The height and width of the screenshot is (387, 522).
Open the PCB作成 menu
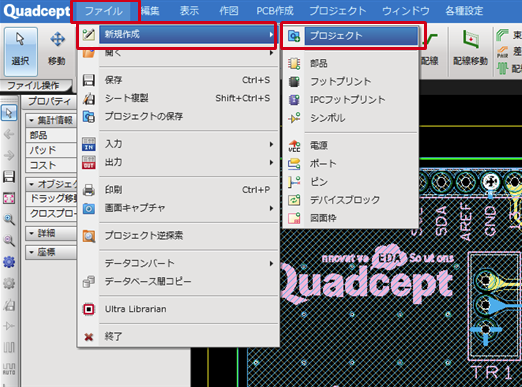275,11
